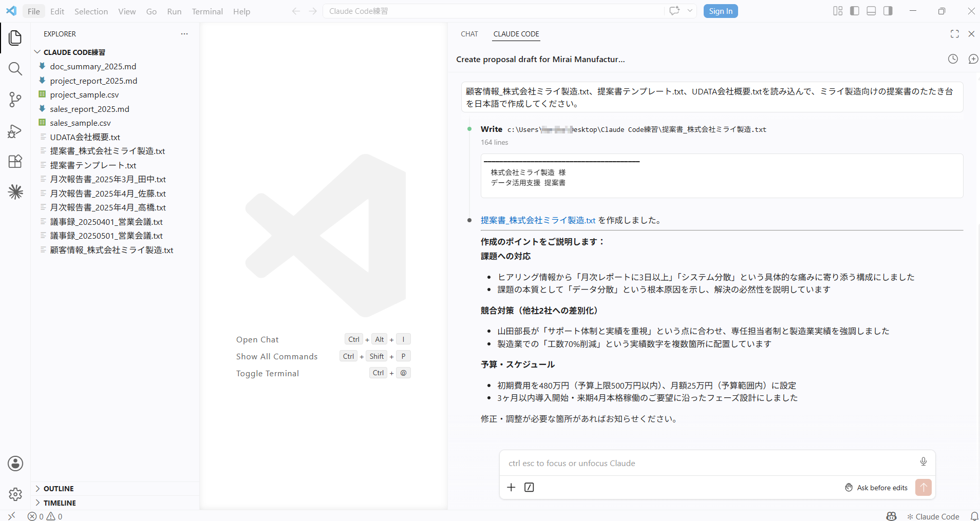The height and width of the screenshot is (521, 980).
Task: Open session history clock icon
Action: click(x=953, y=59)
